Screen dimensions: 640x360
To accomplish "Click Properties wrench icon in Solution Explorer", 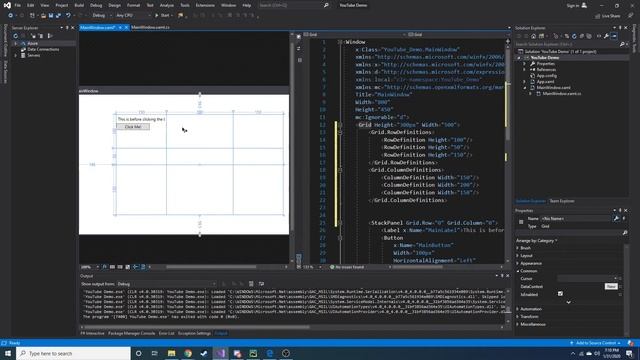I will pyautogui.click(x=607, y=36).
